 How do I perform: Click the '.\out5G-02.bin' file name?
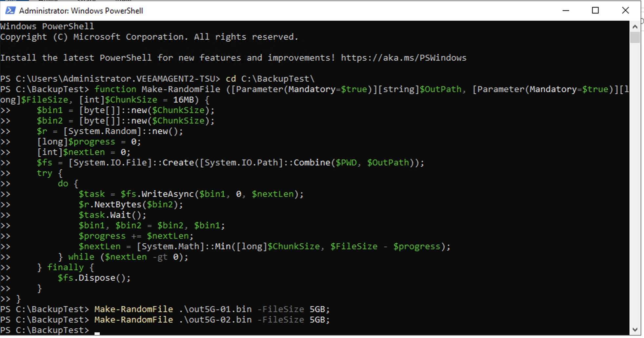215,320
